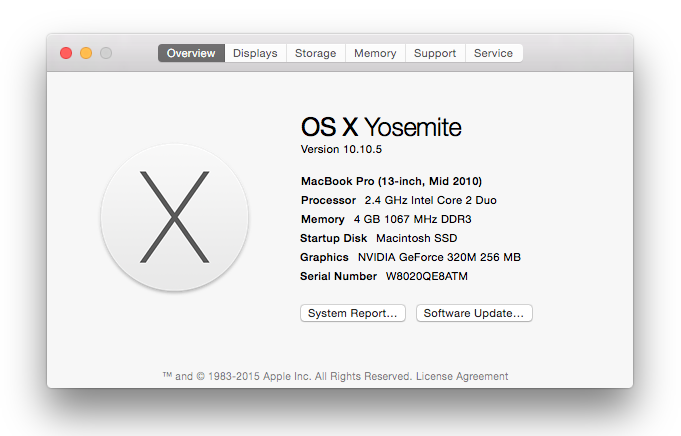This screenshot has width=681, height=436.
Task: Select the Service tab
Action: 494,53
